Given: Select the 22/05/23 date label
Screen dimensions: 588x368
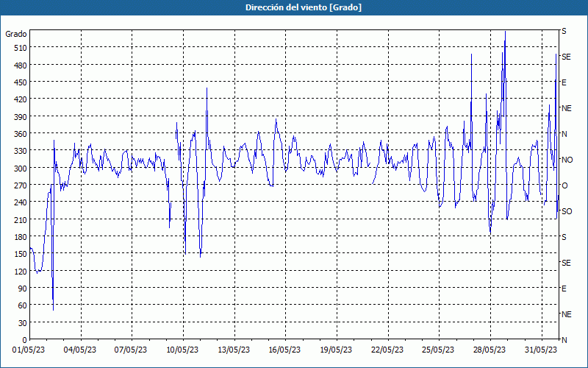Looking at the screenshot, I should pos(387,350).
